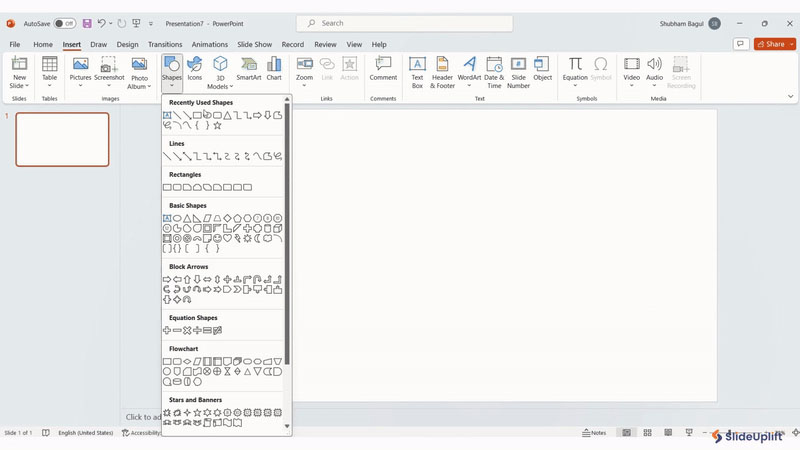Switch to the Home tab
Viewport: 800px width, 450px height.
43,44
